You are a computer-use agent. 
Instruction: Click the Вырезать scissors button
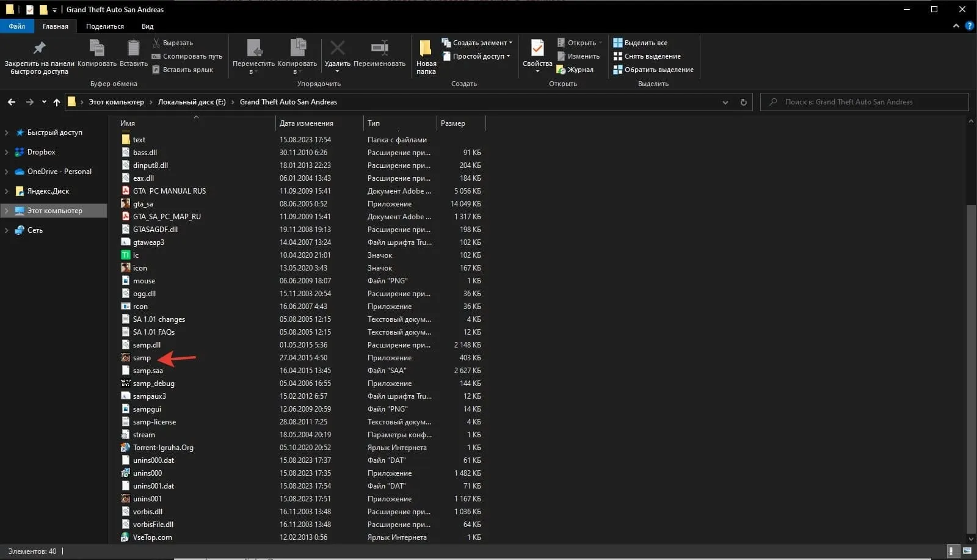point(172,43)
